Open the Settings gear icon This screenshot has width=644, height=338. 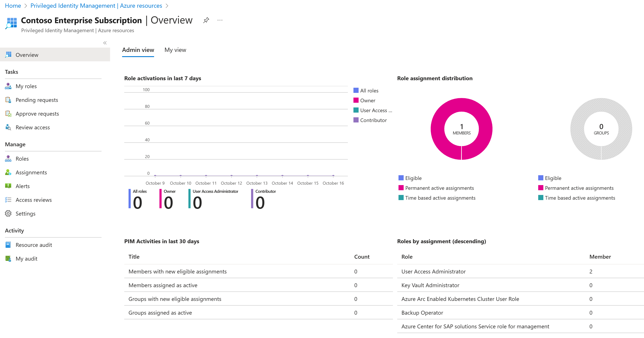8,214
